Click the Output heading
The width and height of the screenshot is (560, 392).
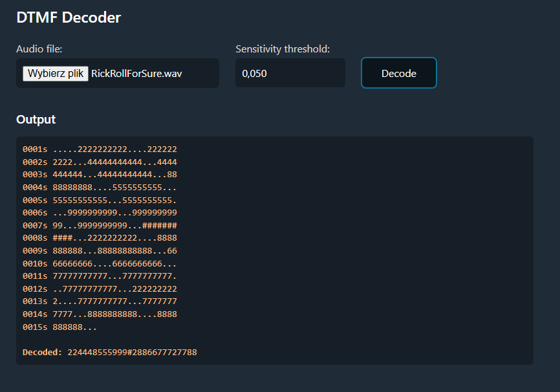pos(36,119)
